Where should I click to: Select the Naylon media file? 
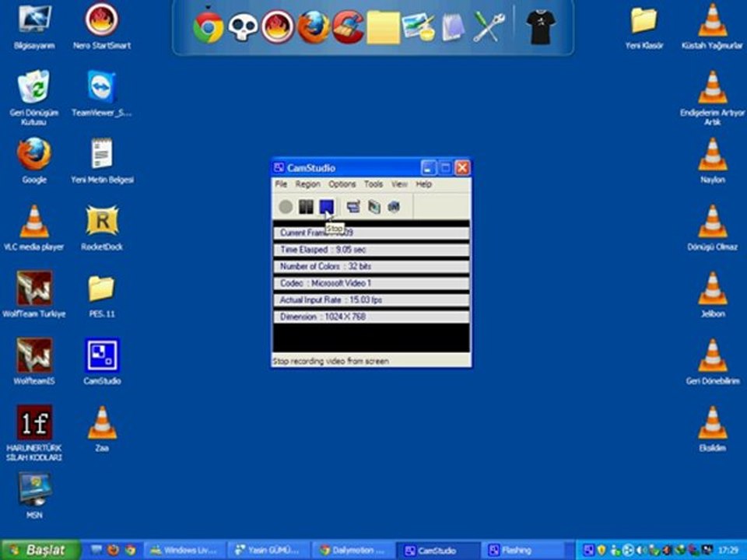click(712, 160)
